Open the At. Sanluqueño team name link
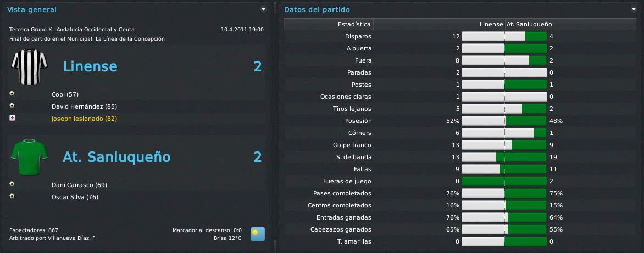The width and height of the screenshot is (644, 253). coord(116,157)
